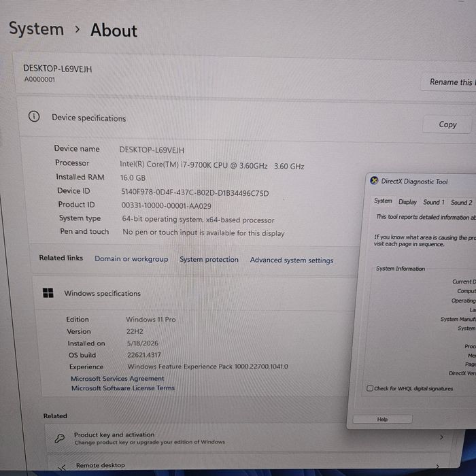Click the Installed on value '5/18/2026'
Viewport: 476px width, 476px height.
[142, 343]
